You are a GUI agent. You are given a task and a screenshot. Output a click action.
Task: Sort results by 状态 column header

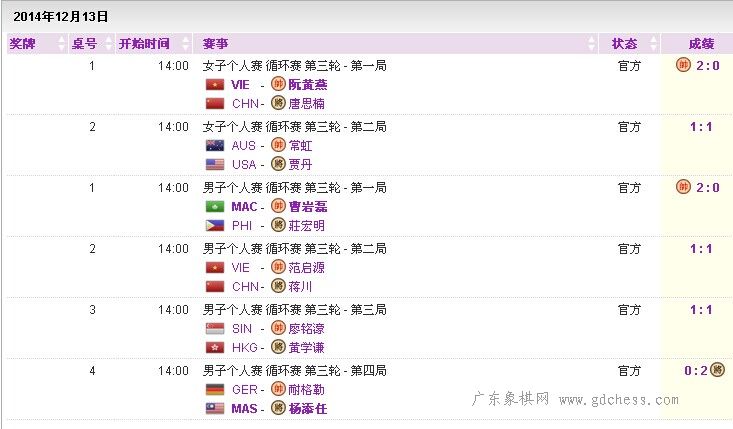[624, 44]
